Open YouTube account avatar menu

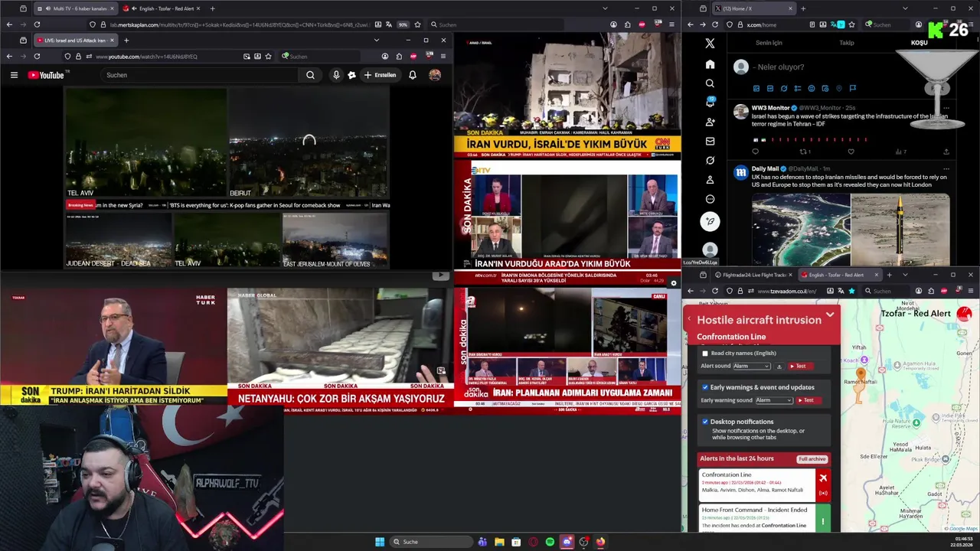coord(435,75)
